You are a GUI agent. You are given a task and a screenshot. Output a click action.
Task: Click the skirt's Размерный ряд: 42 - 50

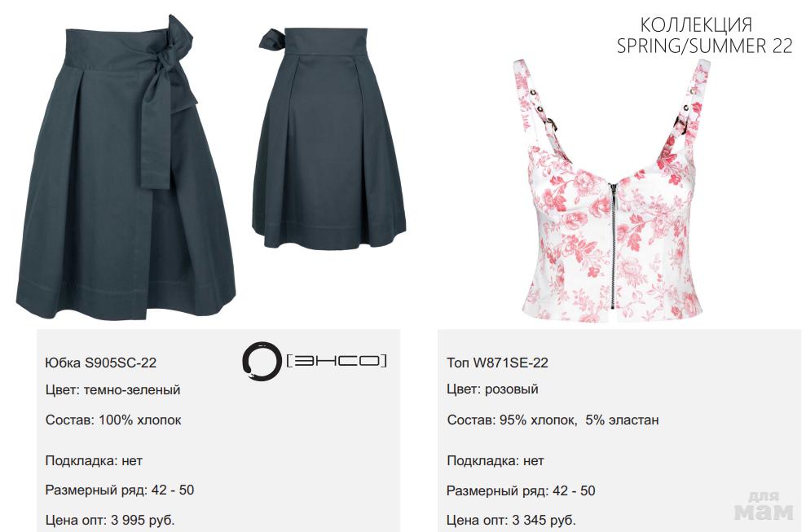[x=120, y=490]
